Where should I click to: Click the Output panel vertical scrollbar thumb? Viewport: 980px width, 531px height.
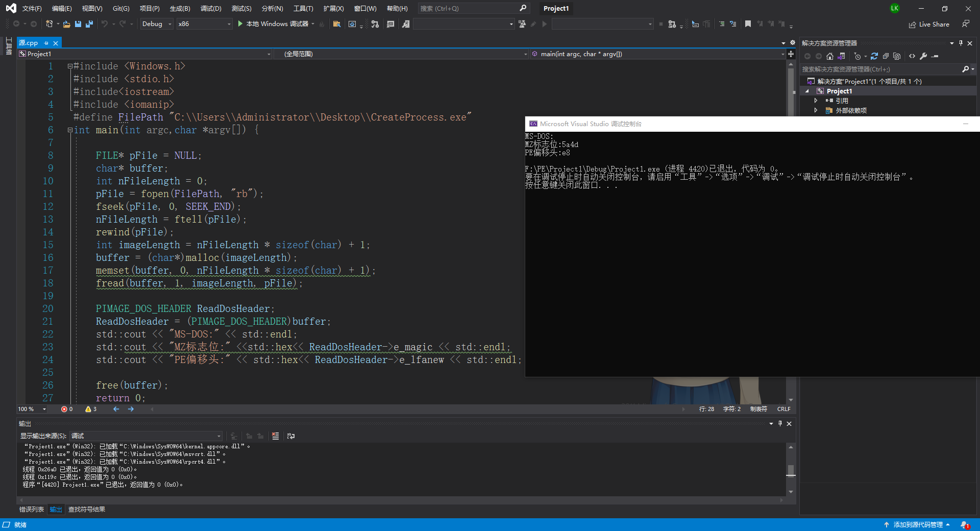pos(791,470)
